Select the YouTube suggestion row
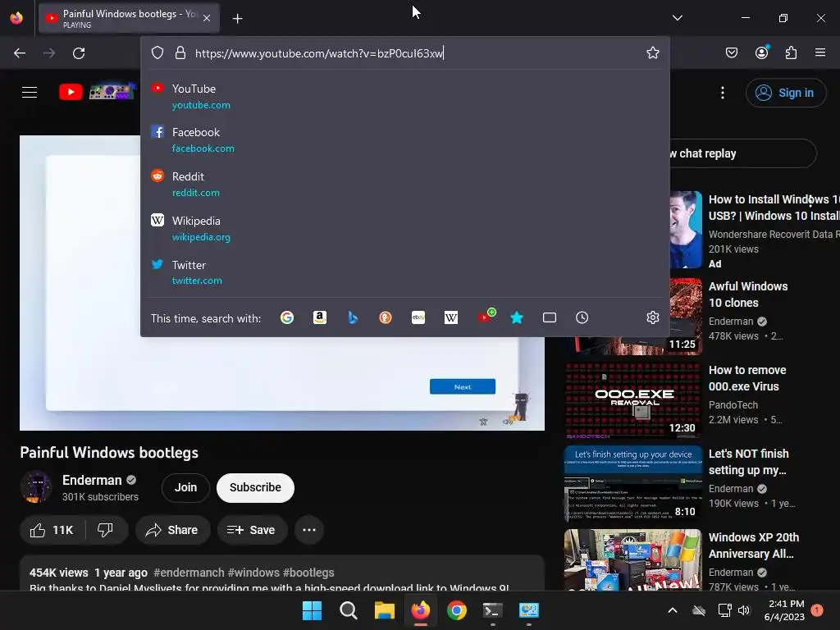840x630 pixels. [x=405, y=97]
